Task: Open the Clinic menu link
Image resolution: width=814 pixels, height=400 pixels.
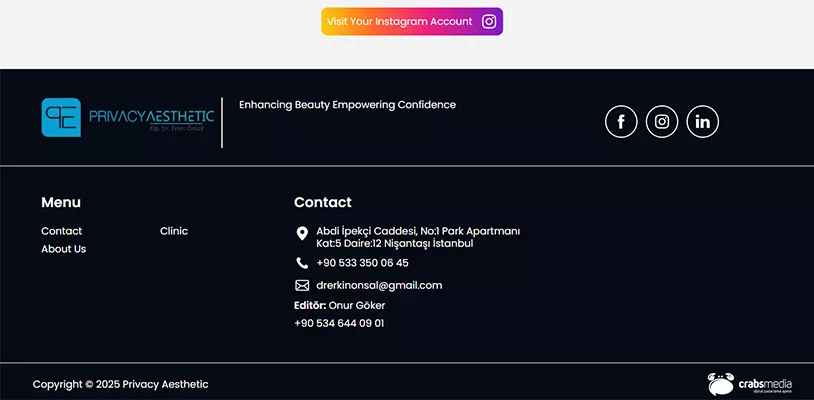Action: (174, 231)
